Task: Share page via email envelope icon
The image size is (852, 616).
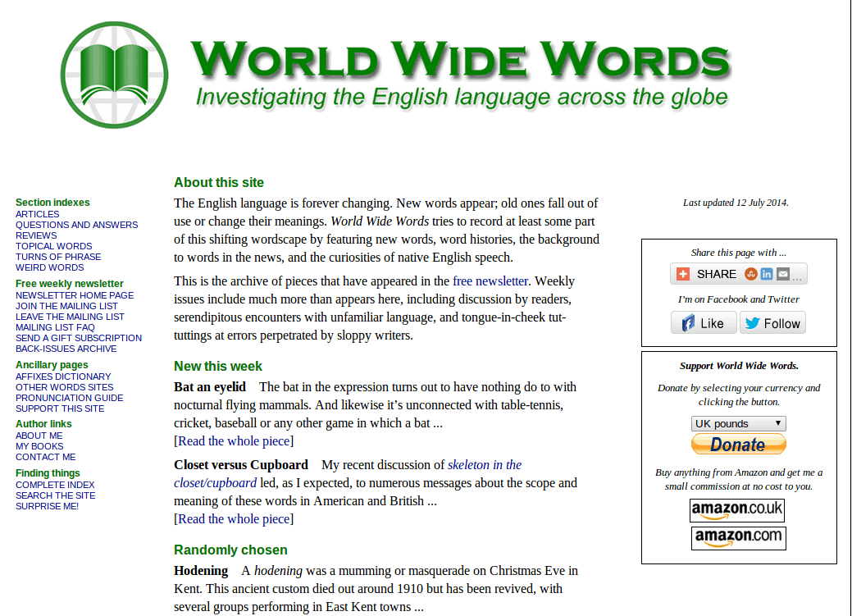Action: [783, 274]
